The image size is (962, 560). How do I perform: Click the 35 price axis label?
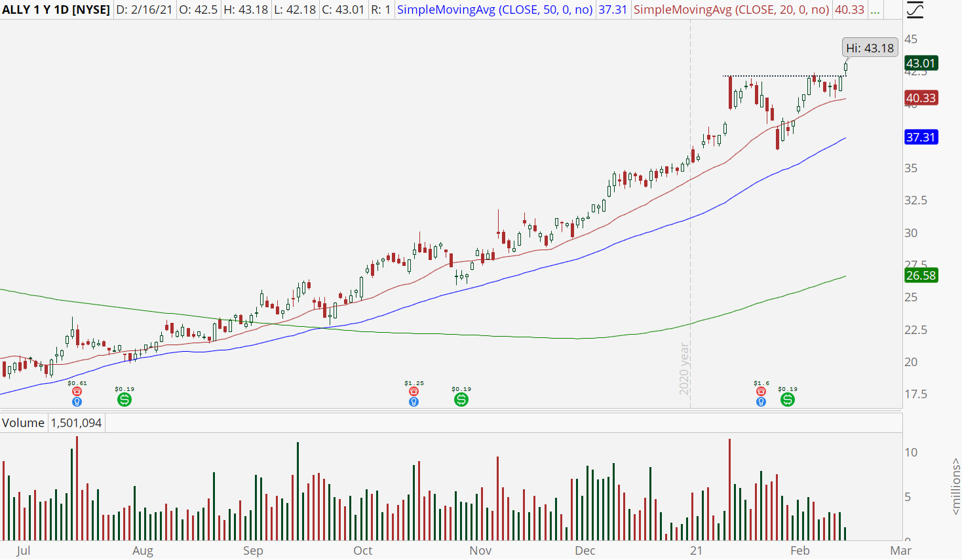(911, 168)
